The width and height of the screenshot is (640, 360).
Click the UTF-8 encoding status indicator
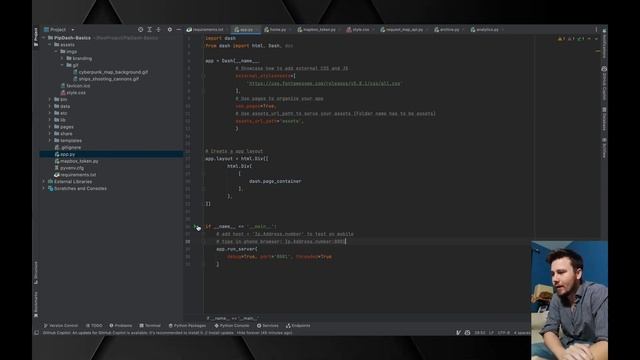point(504,333)
